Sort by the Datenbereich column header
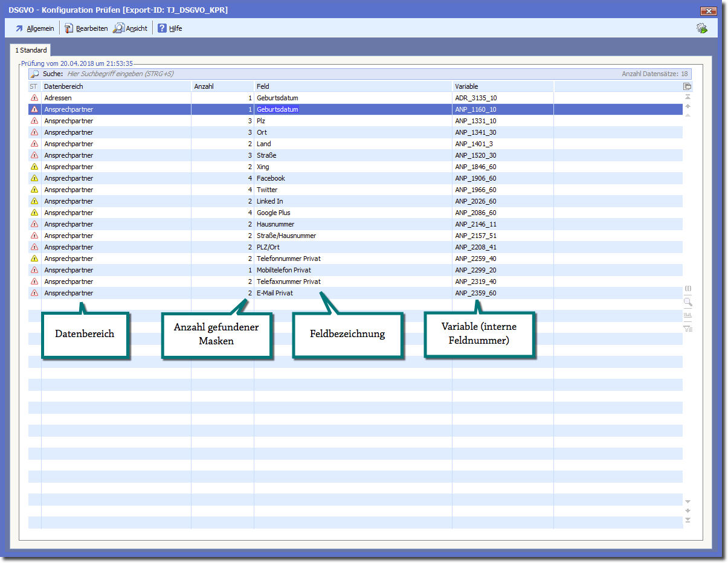 115,86
